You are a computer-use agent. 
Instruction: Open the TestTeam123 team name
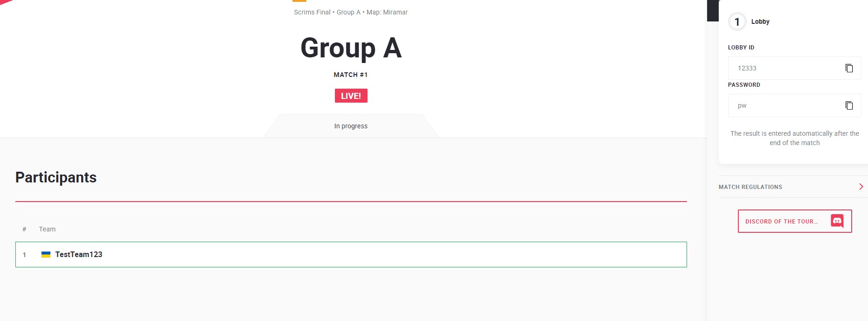79,254
